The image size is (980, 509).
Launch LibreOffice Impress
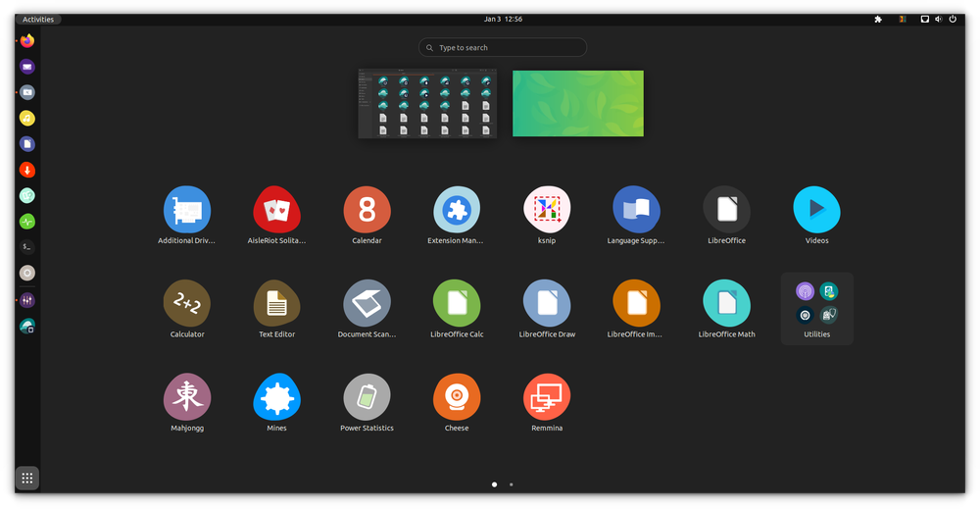636,303
